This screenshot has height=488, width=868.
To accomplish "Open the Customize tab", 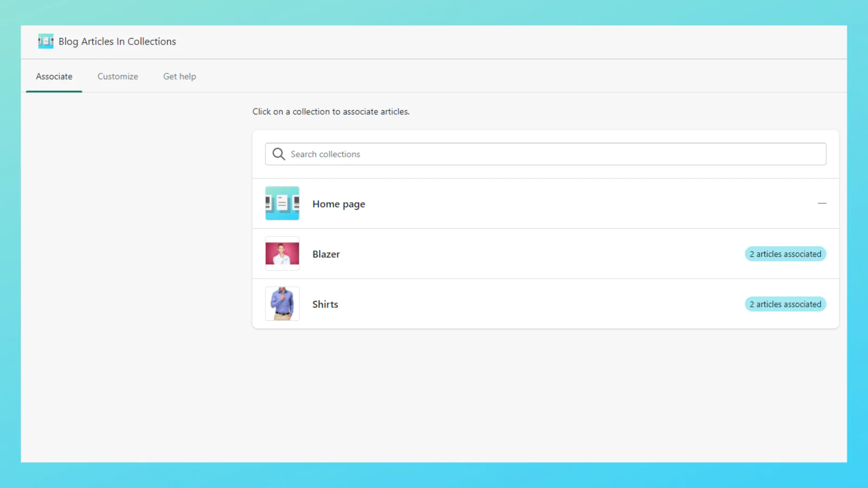I will pos(118,76).
